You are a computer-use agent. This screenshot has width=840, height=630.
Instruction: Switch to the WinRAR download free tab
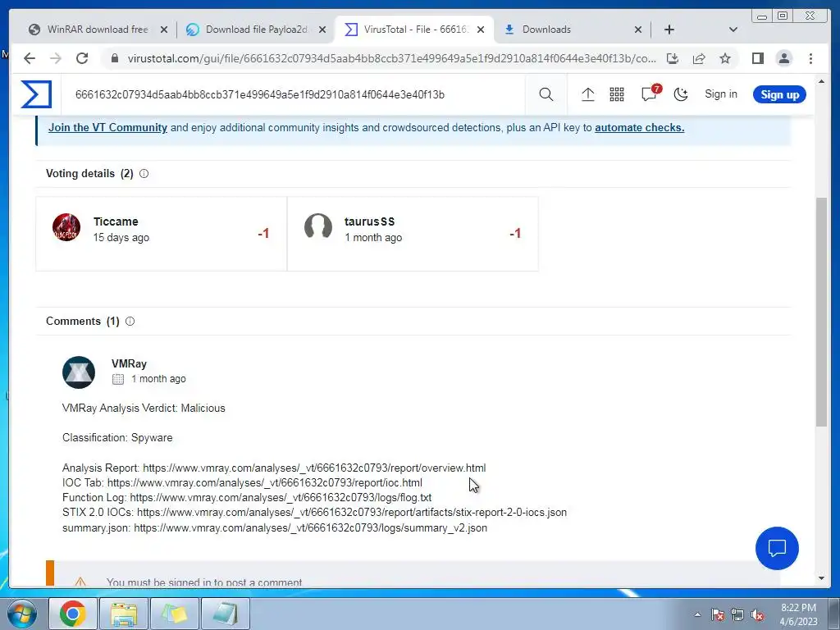98,30
